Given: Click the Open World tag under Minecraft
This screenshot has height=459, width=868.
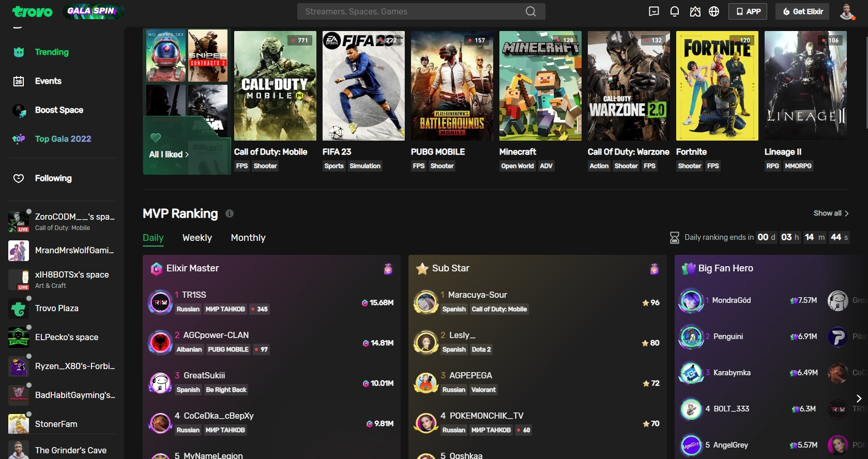Looking at the screenshot, I should point(517,166).
